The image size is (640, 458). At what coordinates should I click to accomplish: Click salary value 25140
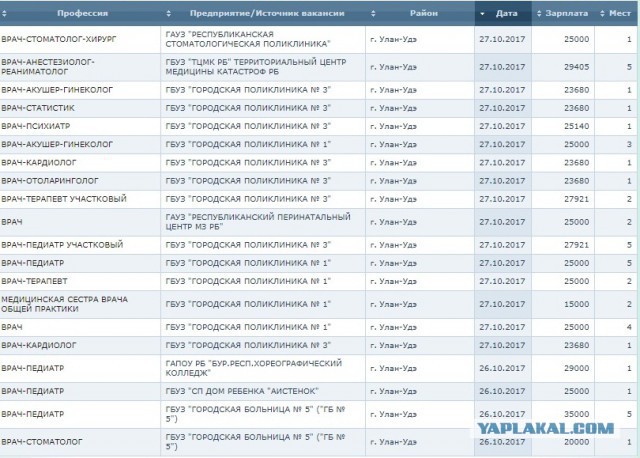576,127
